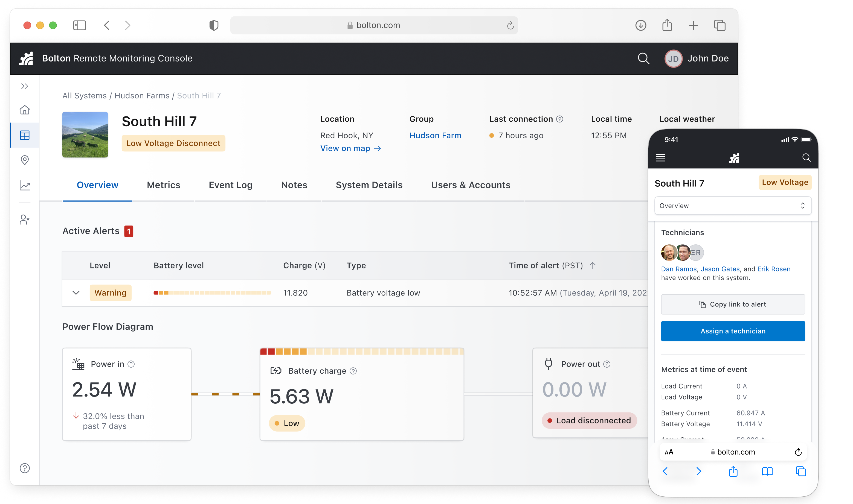The image size is (853, 504).
Task: Open the home icon in sidebar
Action: [25, 110]
